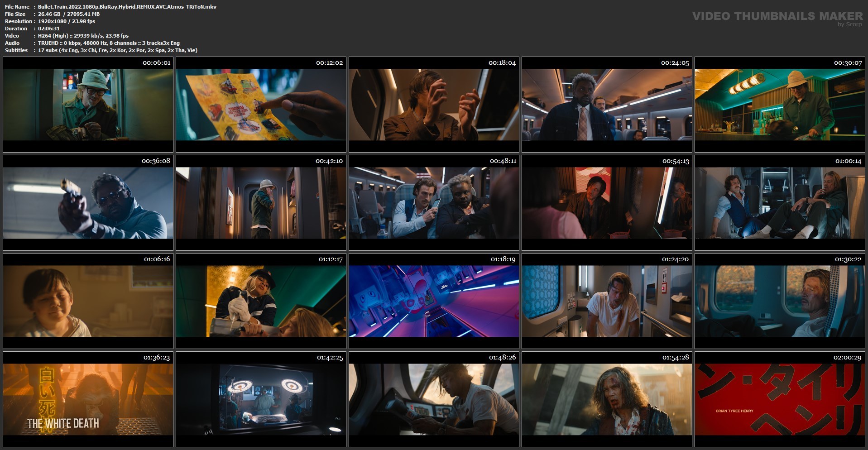Select the thumbnail at 00:54:13
This screenshot has width=868, height=450.
(607, 203)
